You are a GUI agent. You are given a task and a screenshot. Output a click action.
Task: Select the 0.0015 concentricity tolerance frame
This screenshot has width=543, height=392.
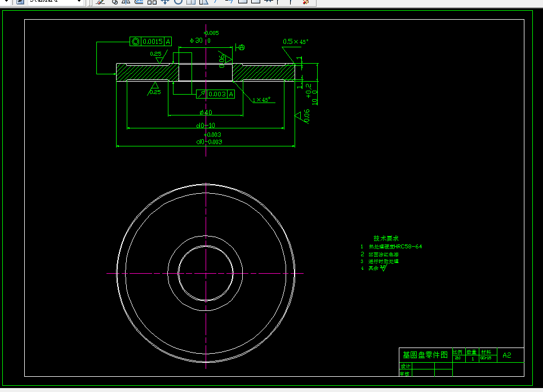click(150, 42)
